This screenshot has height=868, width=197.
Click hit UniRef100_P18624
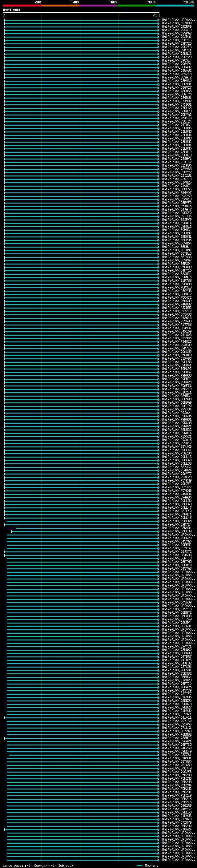click(177, 829)
